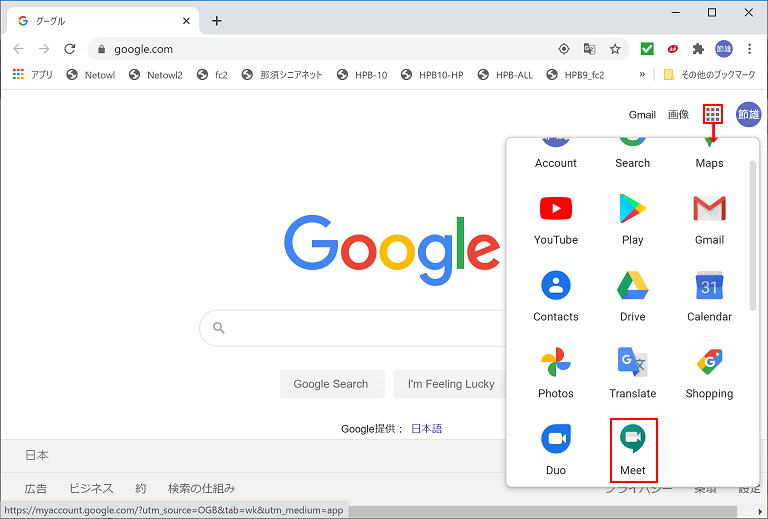Open the HPB-ALL bookmark

click(505, 74)
